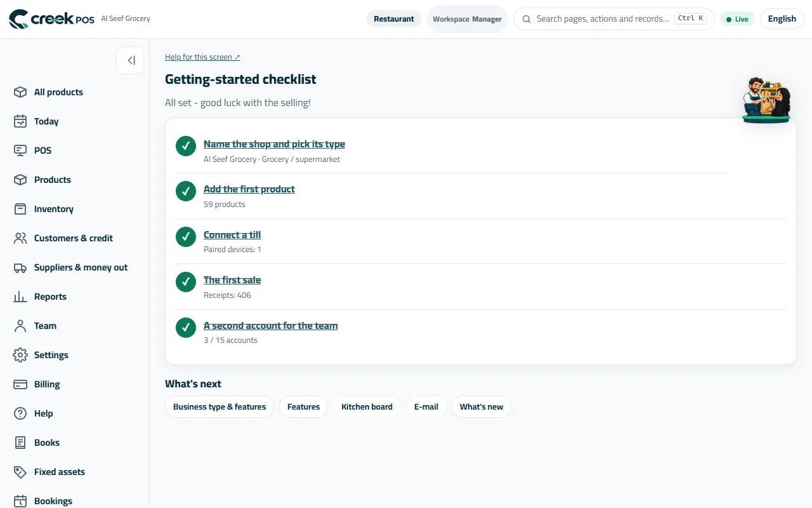Screen dimensions: 812x508
Task: Open the Inventory section label
Action: pos(54,209)
